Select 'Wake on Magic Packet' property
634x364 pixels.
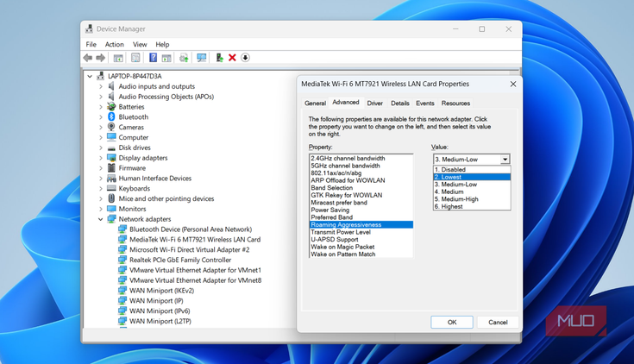361,247
